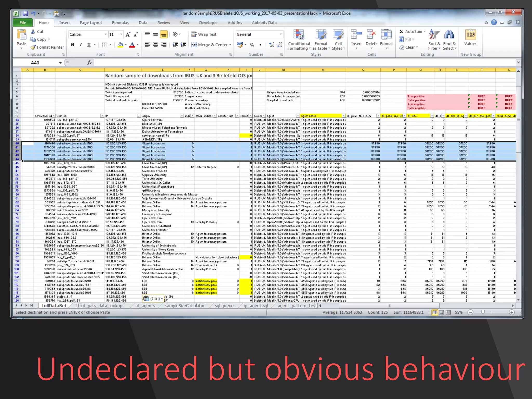
Task: Click the Format Painter brush
Action: click(x=33, y=47)
